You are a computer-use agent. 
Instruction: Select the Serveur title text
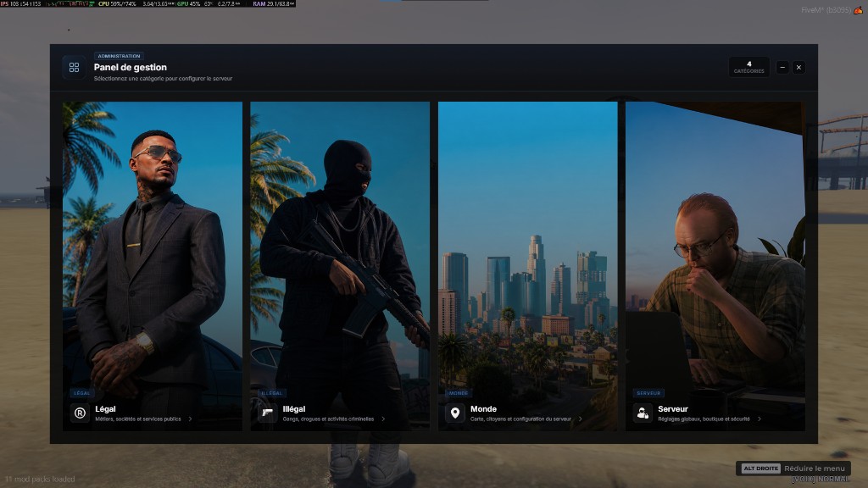click(x=672, y=409)
